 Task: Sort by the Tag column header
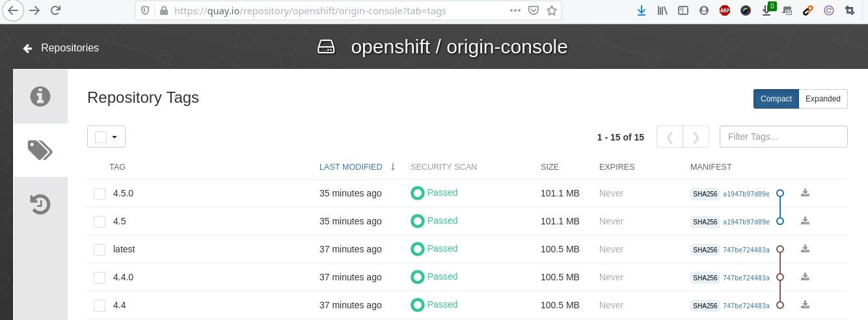click(x=117, y=167)
